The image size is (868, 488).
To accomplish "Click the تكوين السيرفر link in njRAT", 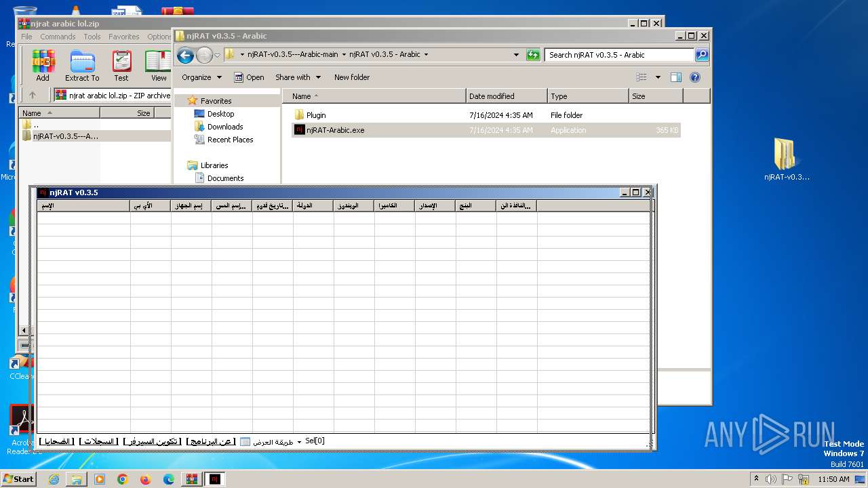I will coord(153,441).
